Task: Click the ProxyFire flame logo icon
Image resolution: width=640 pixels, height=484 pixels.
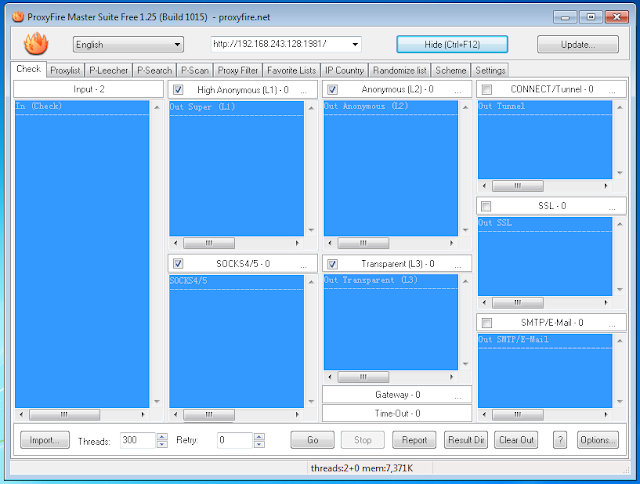Action: 36,44
